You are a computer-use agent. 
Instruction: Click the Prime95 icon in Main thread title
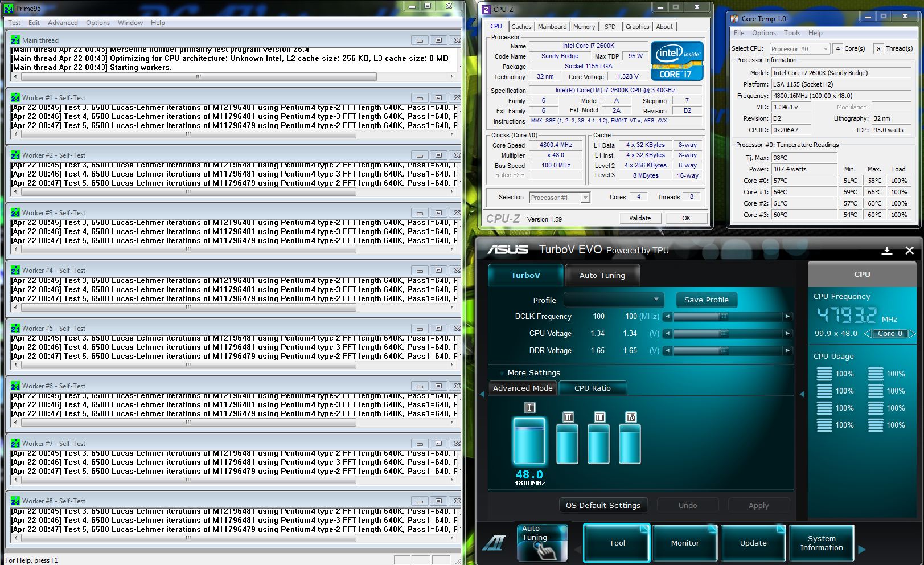tap(15, 40)
